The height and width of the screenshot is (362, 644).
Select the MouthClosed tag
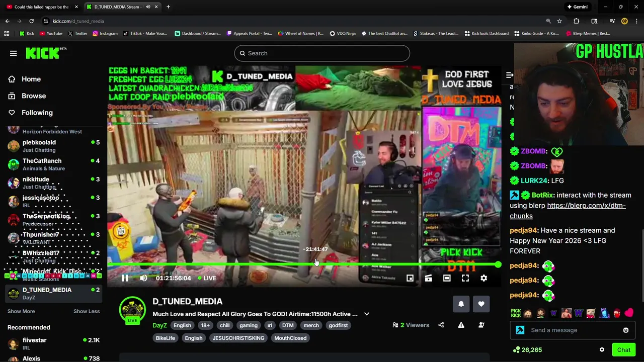290,338
